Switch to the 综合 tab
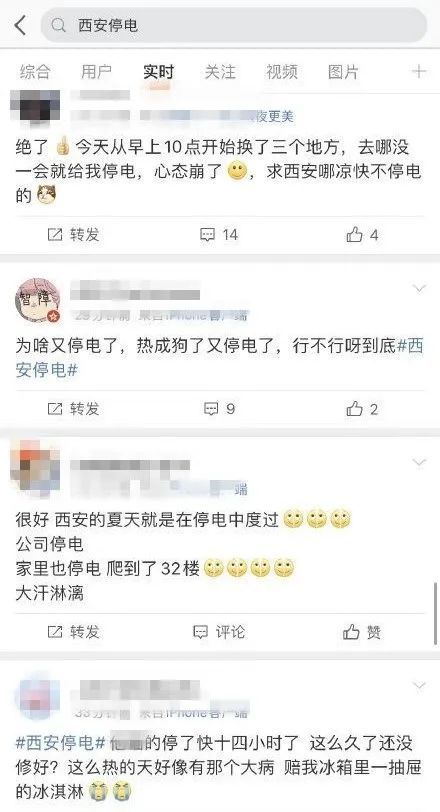 (35, 72)
